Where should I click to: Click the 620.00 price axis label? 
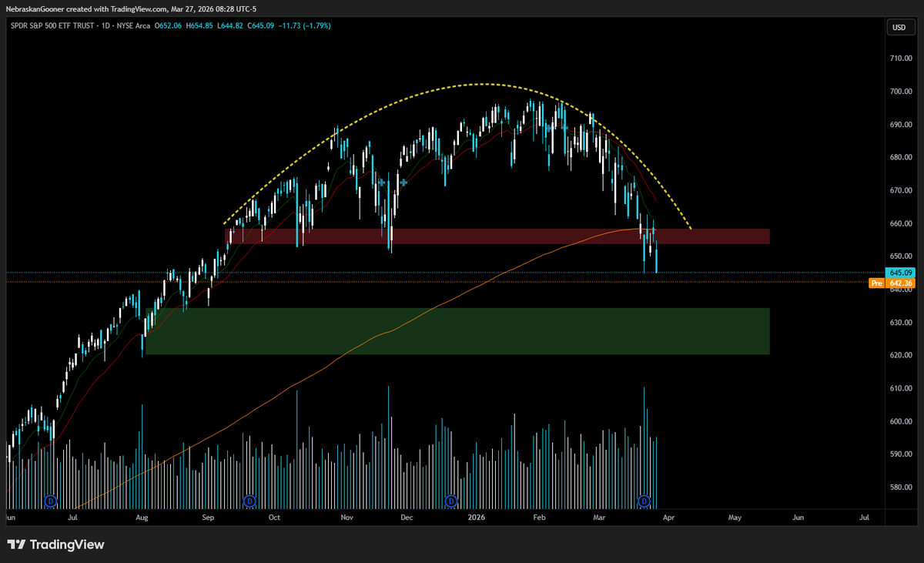click(x=901, y=356)
